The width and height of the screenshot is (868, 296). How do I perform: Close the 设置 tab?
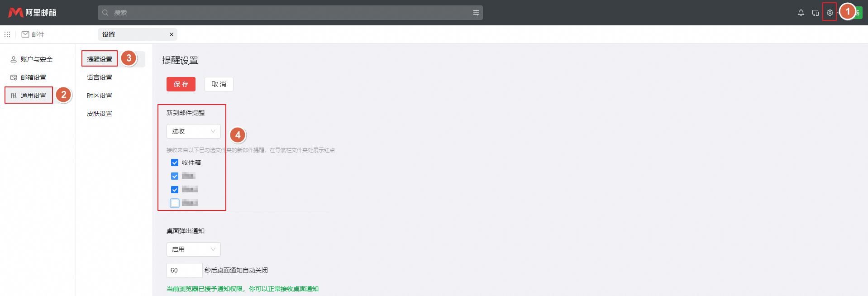point(172,34)
